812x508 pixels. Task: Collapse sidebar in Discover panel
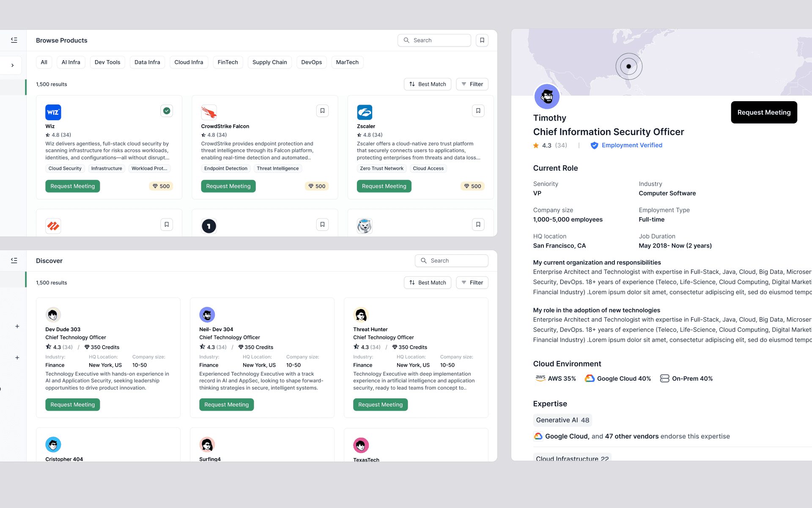coord(14,261)
